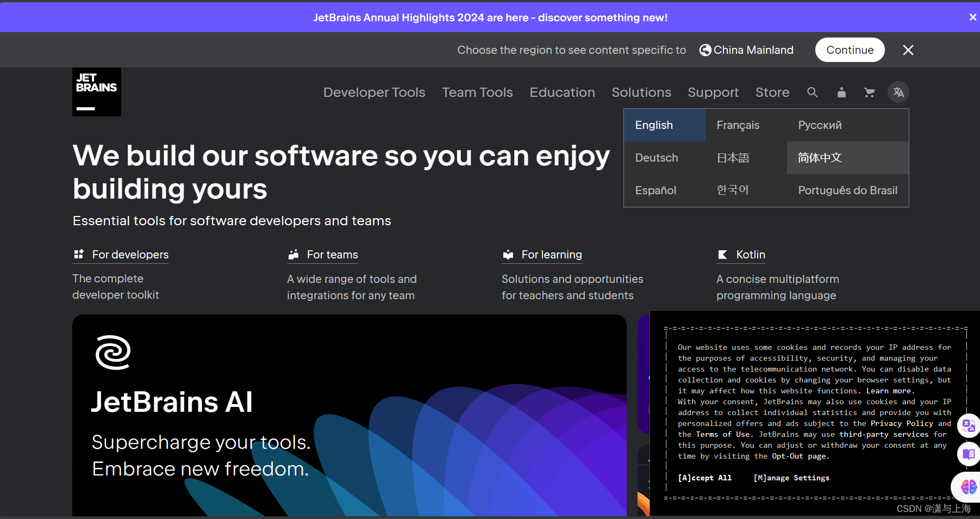Open the third-party services link
Screen dimensions: 980x519
pos(884,434)
